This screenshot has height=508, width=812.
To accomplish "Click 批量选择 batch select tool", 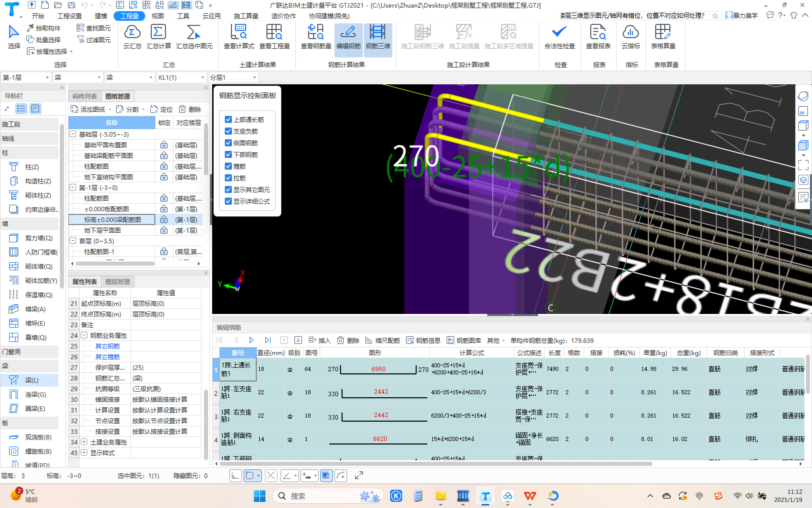I will (44, 40).
